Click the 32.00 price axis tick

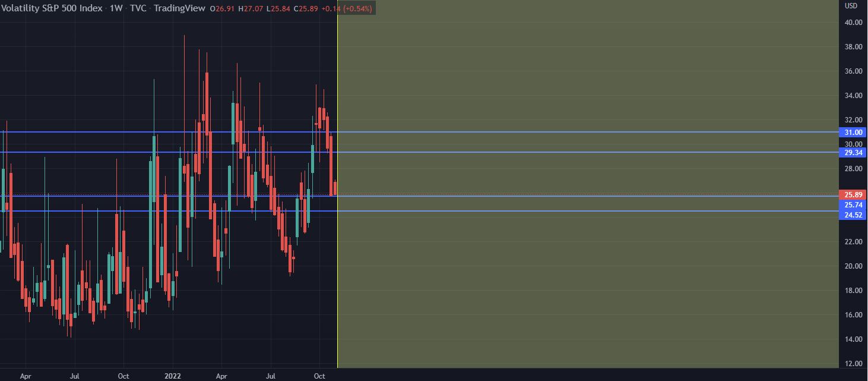[853, 120]
